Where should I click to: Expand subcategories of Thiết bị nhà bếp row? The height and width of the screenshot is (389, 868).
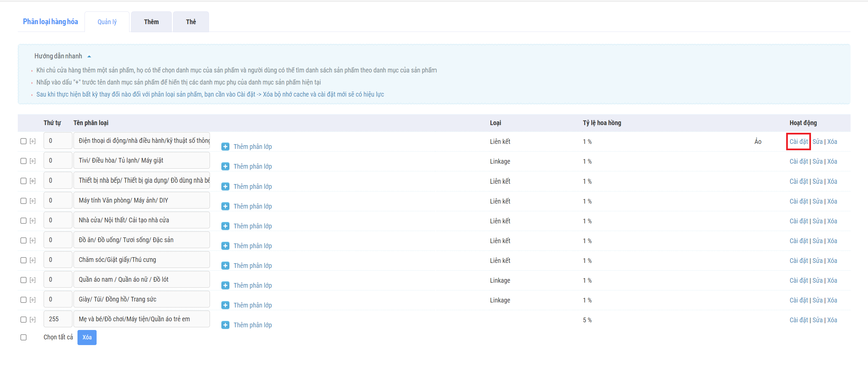click(x=33, y=181)
